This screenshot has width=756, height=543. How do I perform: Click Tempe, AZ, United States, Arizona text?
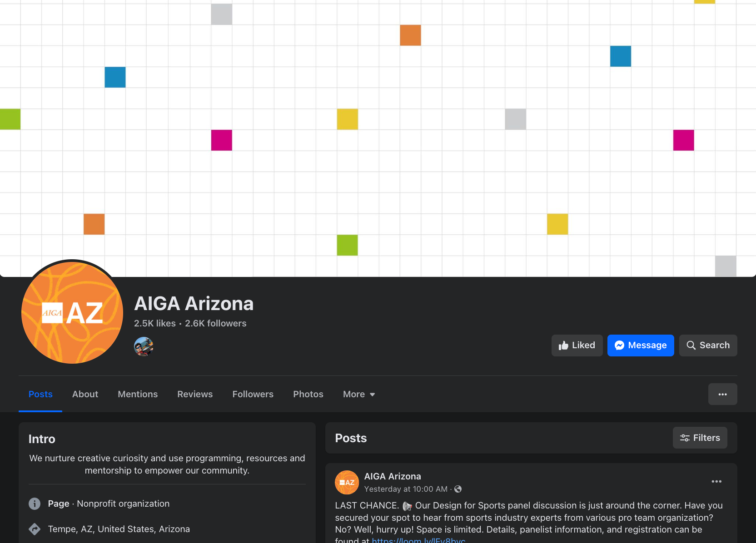pyautogui.click(x=119, y=529)
